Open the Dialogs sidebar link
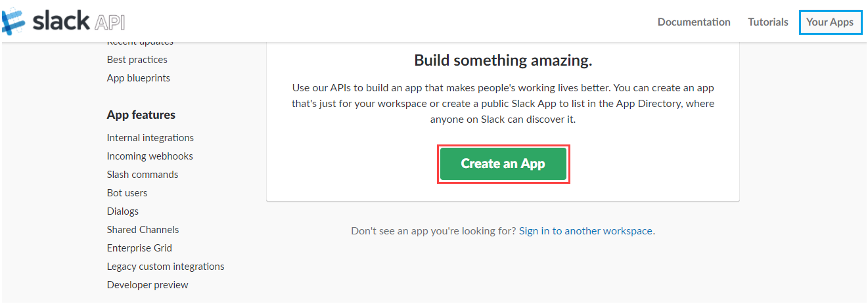 [x=122, y=211]
